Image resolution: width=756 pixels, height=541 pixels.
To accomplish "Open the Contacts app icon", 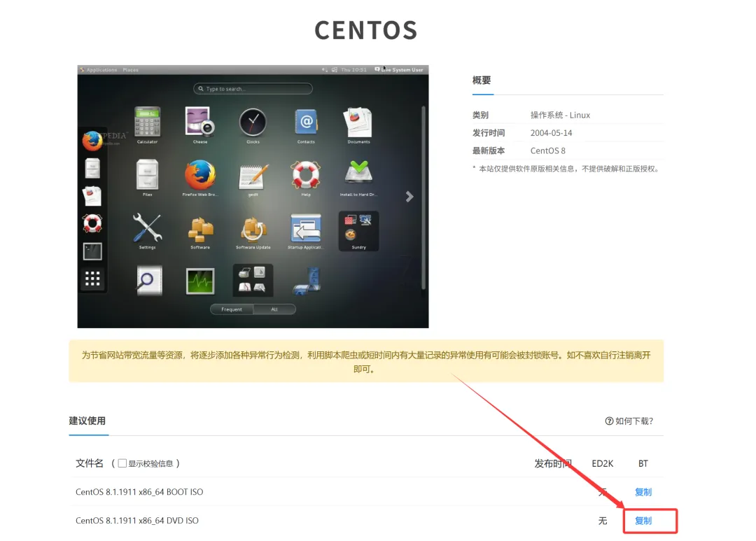I will pos(306,122).
